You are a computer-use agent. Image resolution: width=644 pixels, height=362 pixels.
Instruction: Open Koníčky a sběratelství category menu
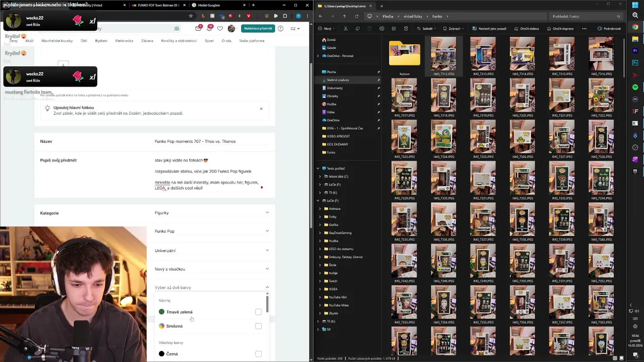coord(179,41)
